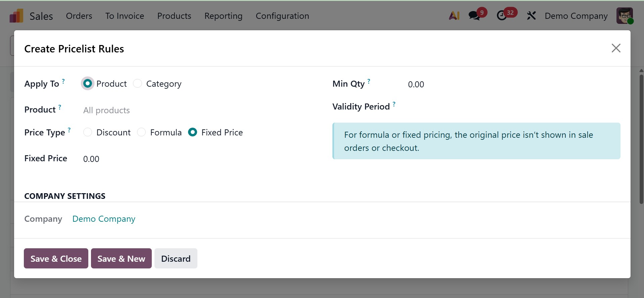Click the user avatar picture
The height and width of the screenshot is (298, 644).
click(x=625, y=15)
